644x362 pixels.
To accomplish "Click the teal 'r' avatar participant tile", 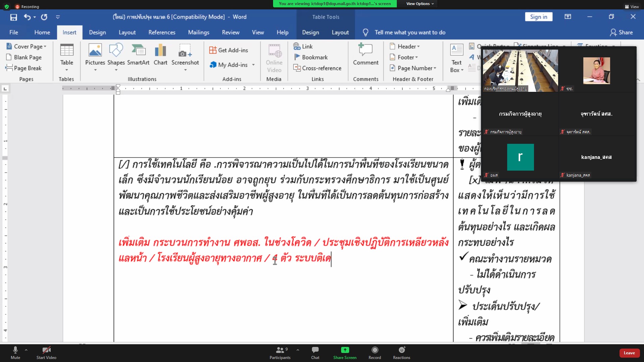I will (520, 157).
